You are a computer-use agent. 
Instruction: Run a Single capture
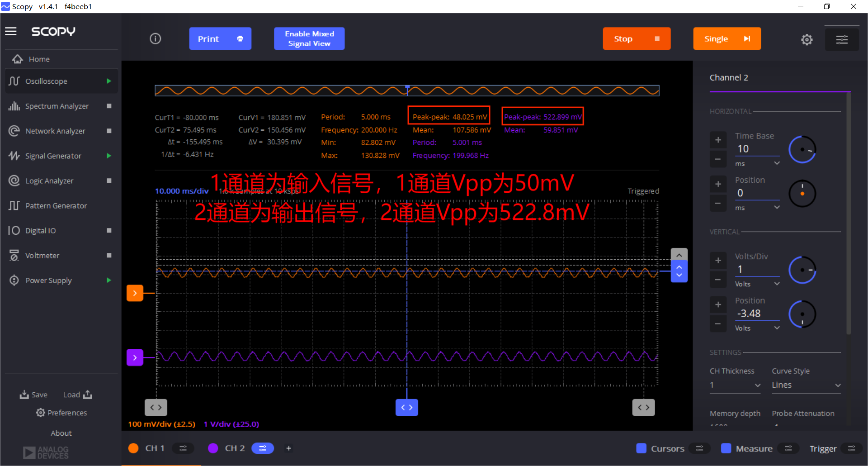[727, 39]
